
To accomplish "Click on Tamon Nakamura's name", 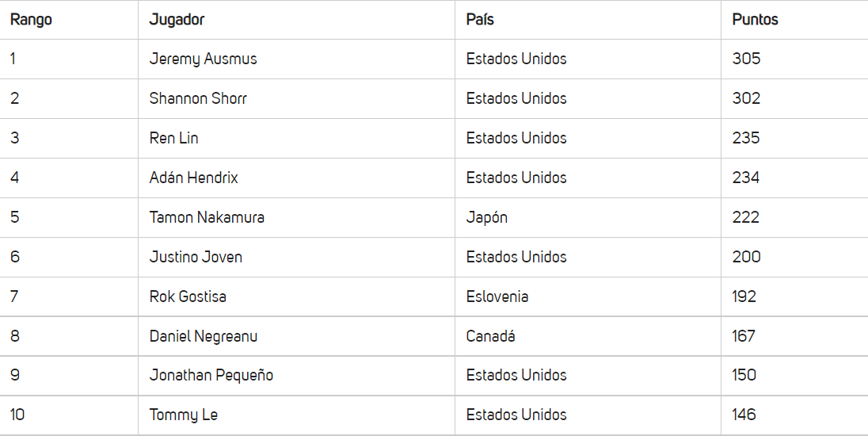I will [207, 217].
